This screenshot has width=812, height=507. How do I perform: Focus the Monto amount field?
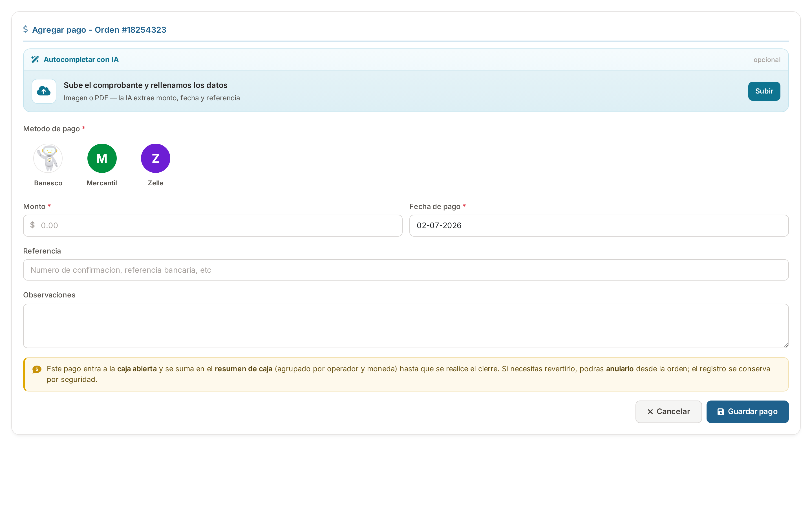(213, 226)
